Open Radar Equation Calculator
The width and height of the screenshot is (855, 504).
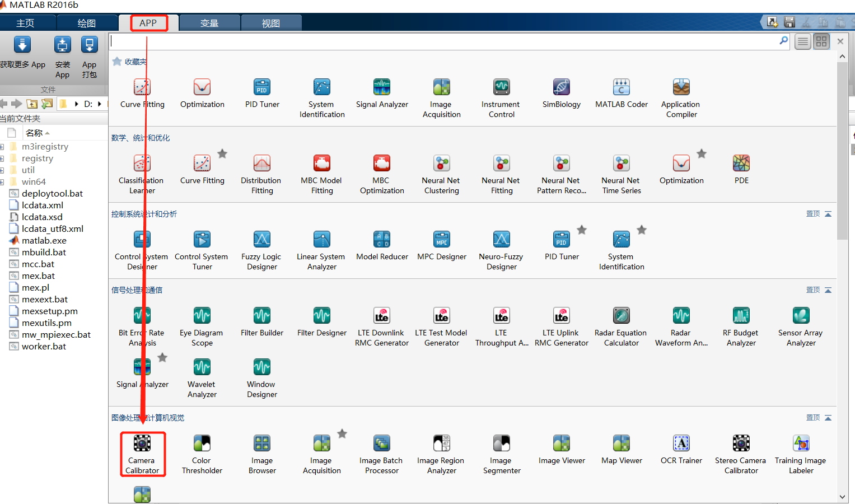point(621,327)
